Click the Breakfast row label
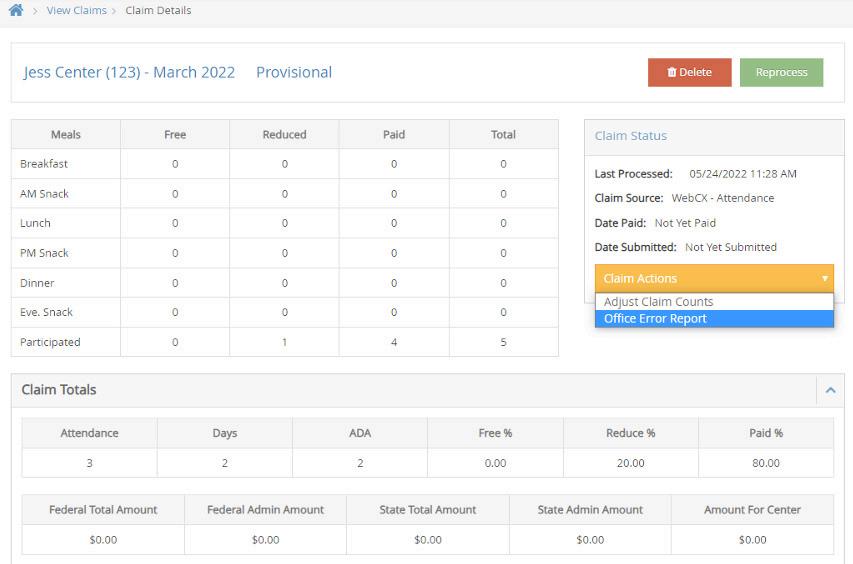 (x=44, y=164)
